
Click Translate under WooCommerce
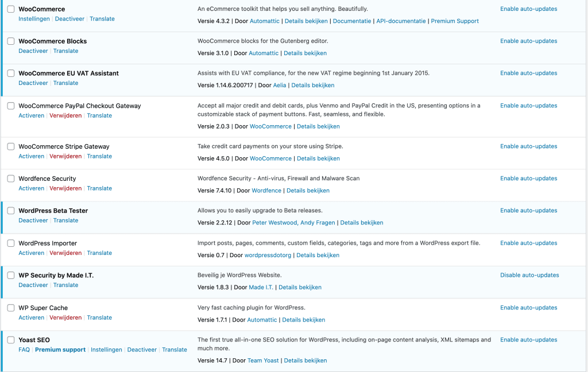click(x=102, y=19)
